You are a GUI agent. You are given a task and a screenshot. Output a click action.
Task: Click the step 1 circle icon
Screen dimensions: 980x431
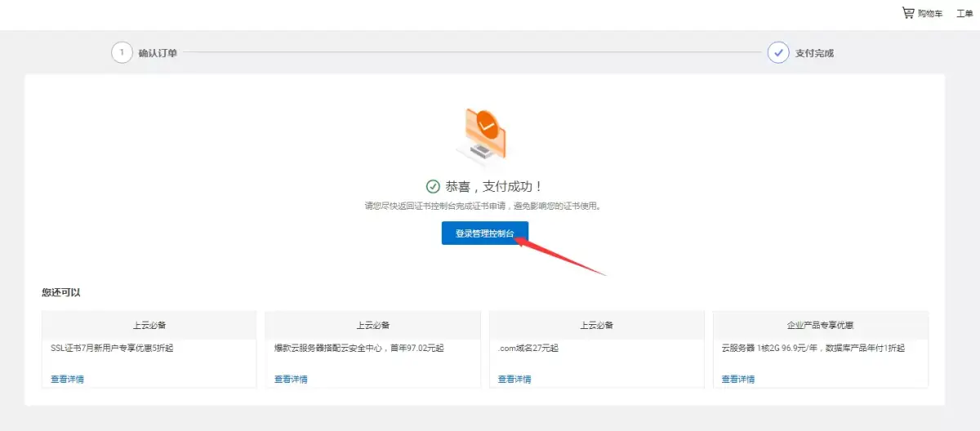(x=122, y=53)
